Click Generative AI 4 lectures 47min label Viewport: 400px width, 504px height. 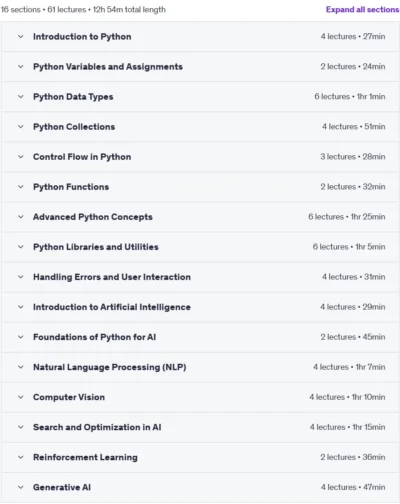353,487
